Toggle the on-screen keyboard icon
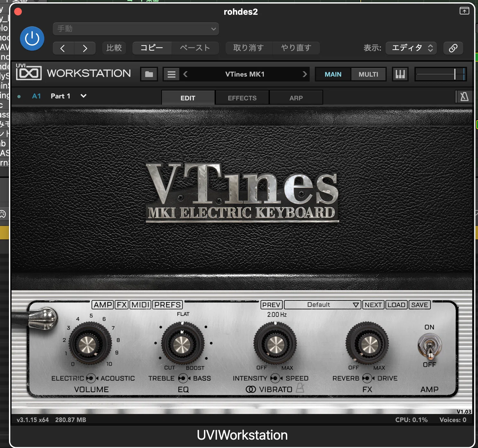Screen dimensions: 478x448 (x=400, y=74)
